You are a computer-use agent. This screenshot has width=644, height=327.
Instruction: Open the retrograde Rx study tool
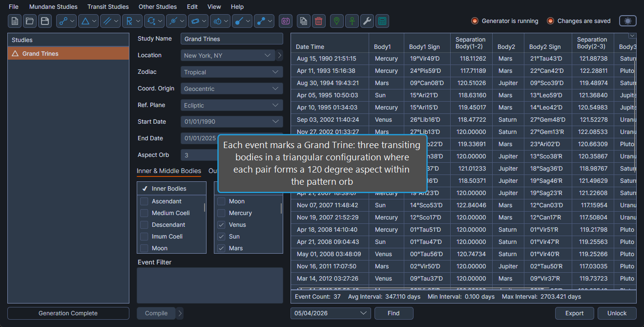[133, 21]
